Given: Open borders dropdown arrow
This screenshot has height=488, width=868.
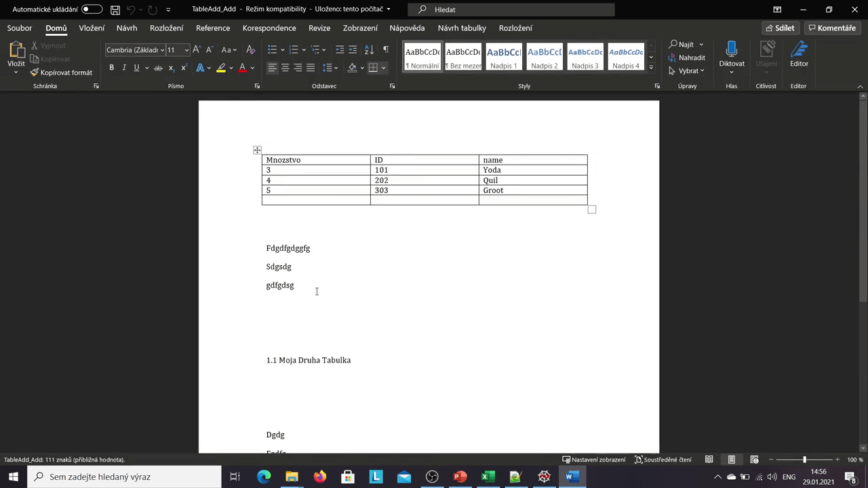Looking at the screenshot, I should (383, 68).
